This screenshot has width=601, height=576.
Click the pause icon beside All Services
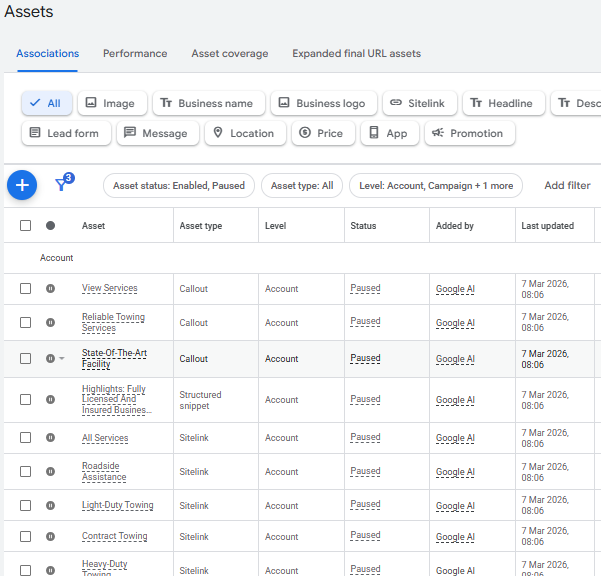point(51,438)
